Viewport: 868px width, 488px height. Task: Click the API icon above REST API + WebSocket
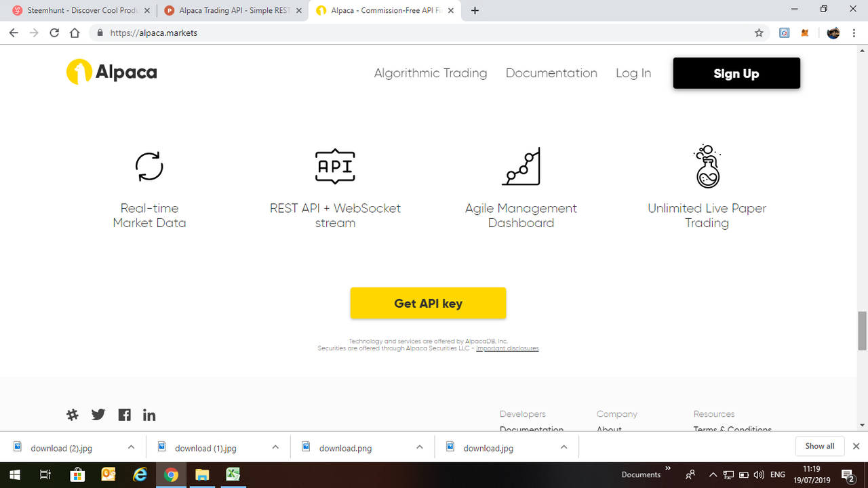tap(335, 166)
